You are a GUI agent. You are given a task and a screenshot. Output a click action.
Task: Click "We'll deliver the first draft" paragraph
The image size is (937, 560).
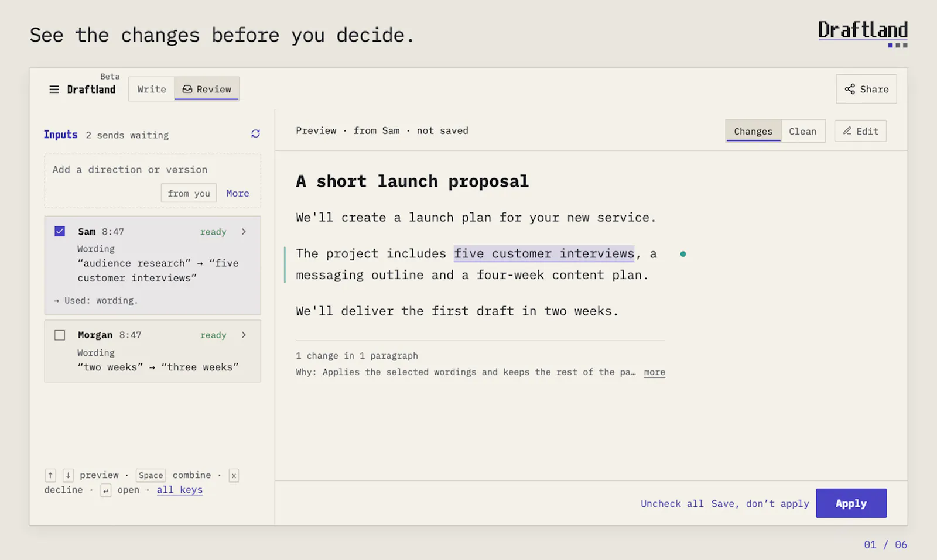(457, 311)
